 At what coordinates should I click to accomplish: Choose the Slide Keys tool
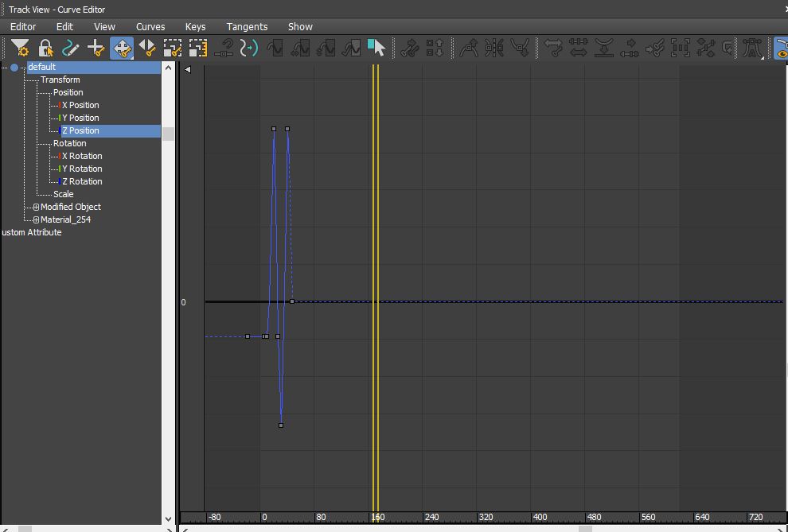147,49
